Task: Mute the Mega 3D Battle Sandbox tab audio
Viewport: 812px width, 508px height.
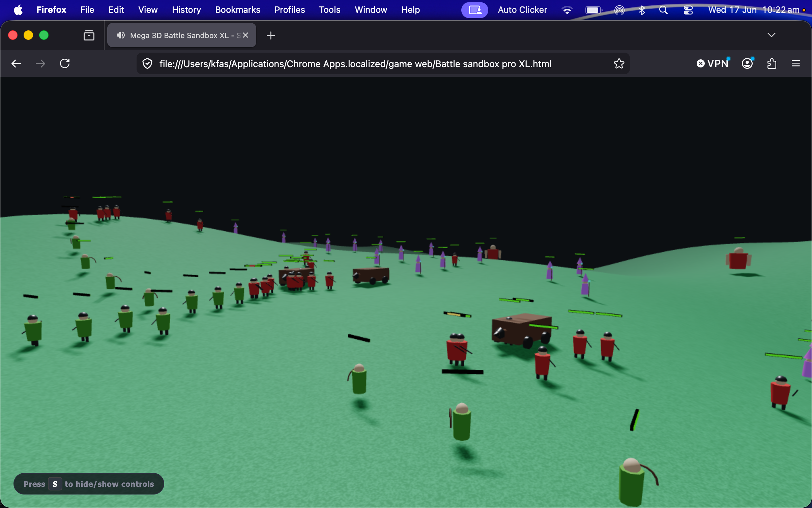Action: coord(120,35)
